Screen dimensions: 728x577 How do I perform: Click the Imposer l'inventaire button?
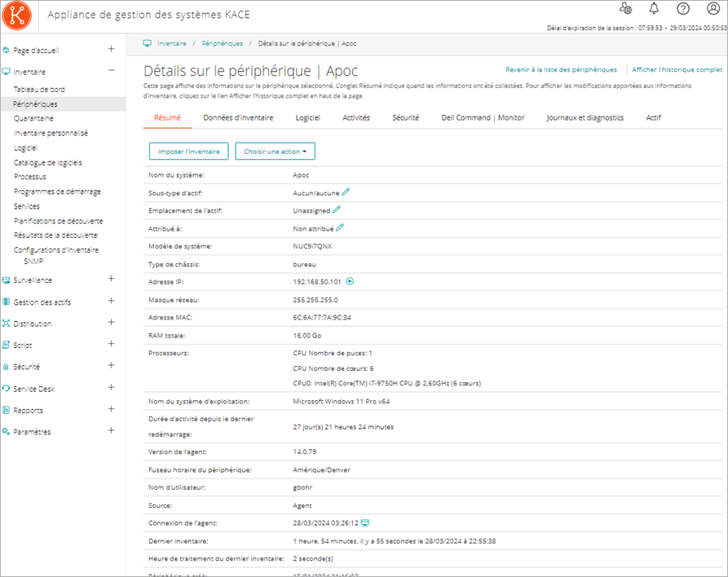pos(188,151)
